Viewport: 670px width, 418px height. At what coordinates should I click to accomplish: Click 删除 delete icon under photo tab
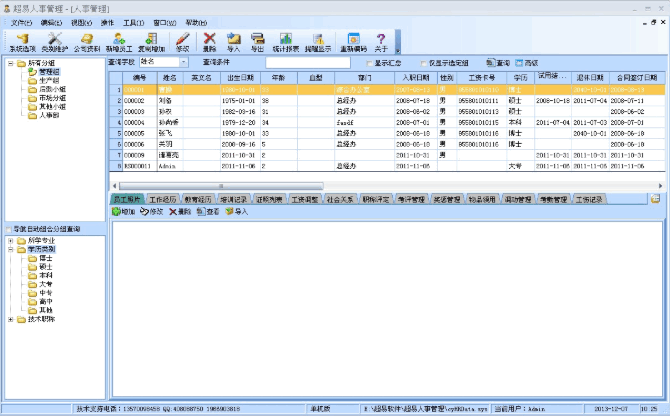pos(180,212)
